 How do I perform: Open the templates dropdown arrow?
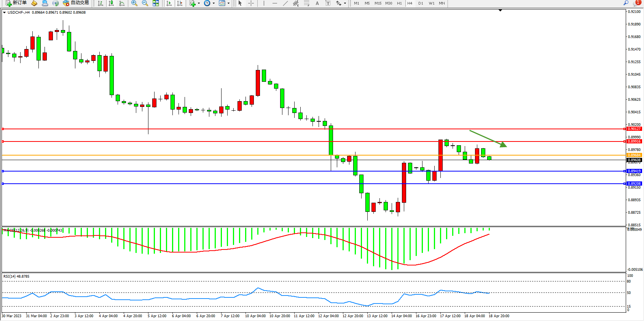point(228,3)
